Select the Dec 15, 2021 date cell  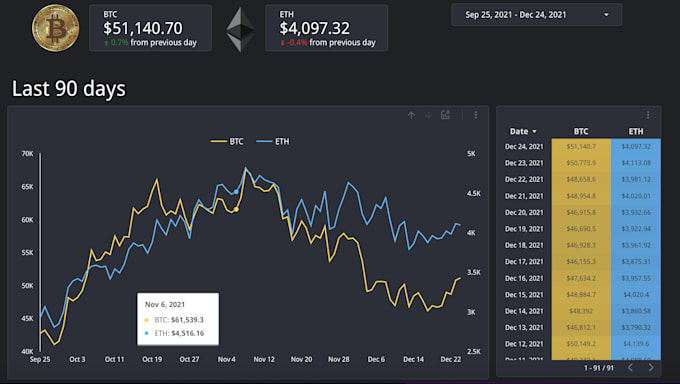coord(524,295)
